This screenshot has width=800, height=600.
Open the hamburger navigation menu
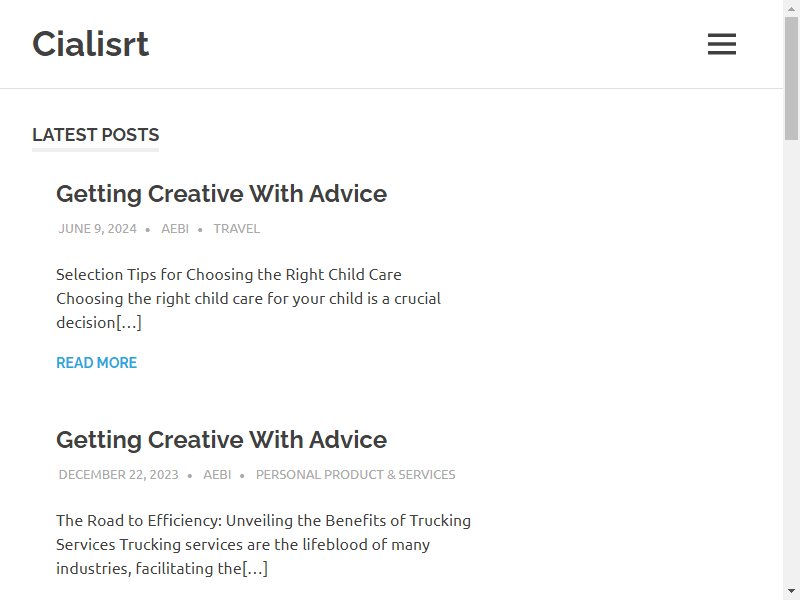tap(721, 44)
